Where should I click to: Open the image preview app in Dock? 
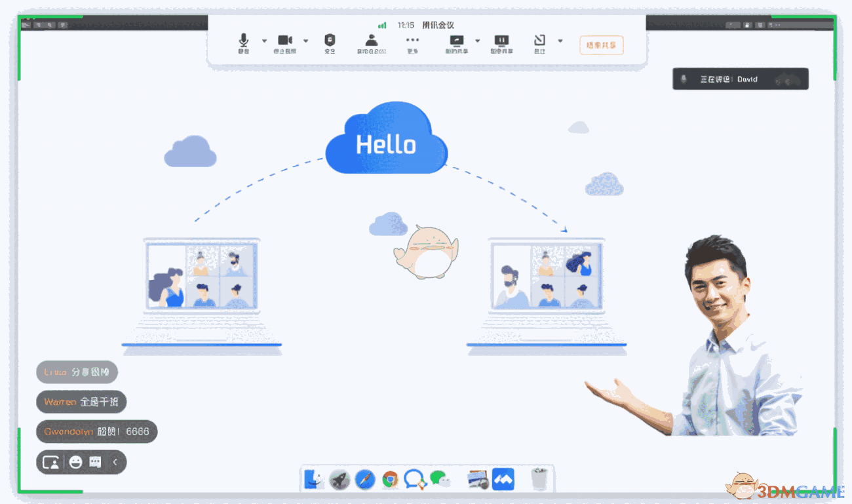pyautogui.click(x=478, y=480)
